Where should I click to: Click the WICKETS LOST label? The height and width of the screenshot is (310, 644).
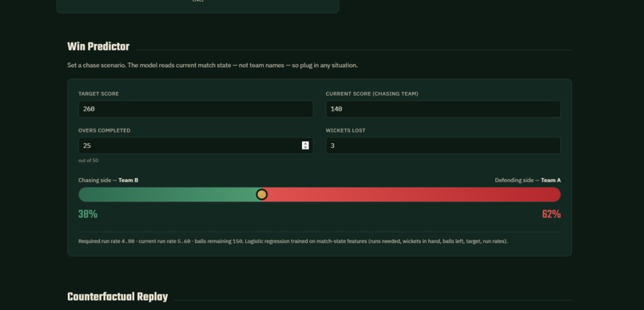pos(345,130)
